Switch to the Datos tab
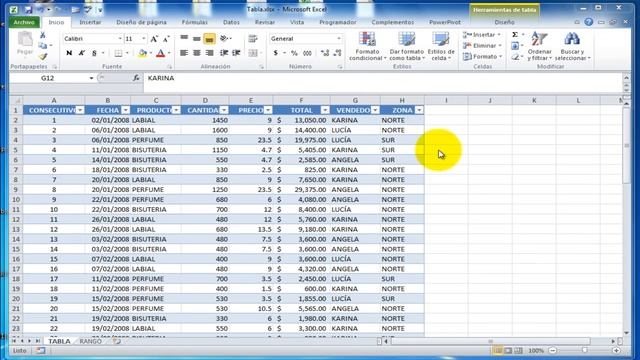 click(231, 22)
